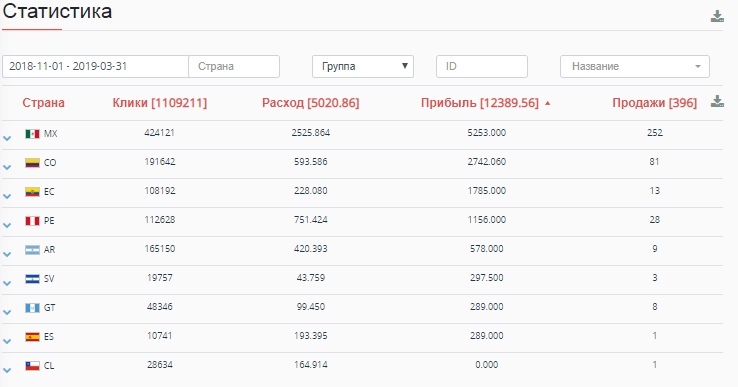The image size is (738, 387).
Task: Click the Ecuador flag icon
Action: point(32,192)
